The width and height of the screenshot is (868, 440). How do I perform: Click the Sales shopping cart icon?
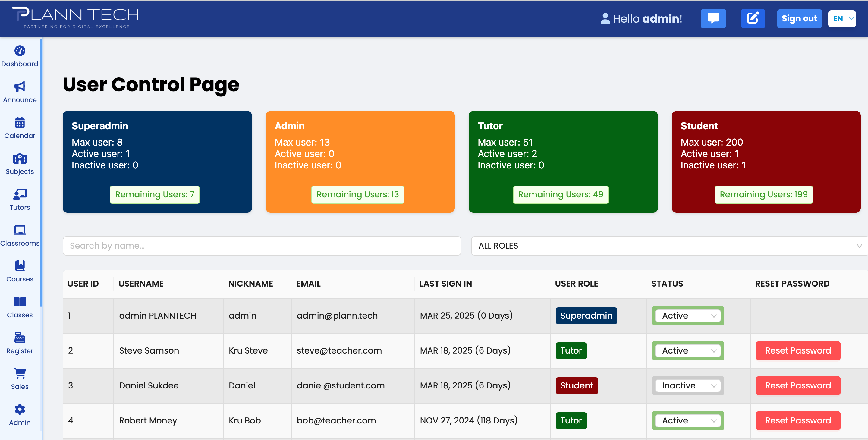point(20,373)
